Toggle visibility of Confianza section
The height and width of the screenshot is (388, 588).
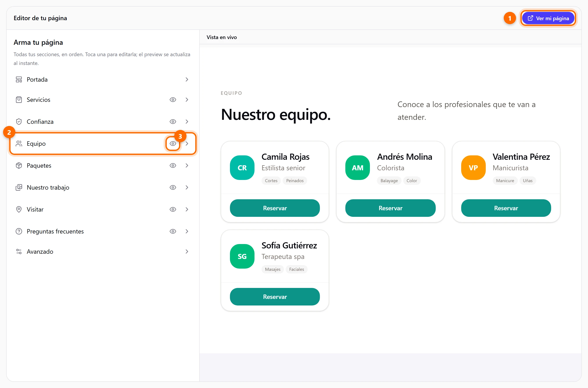click(x=173, y=122)
